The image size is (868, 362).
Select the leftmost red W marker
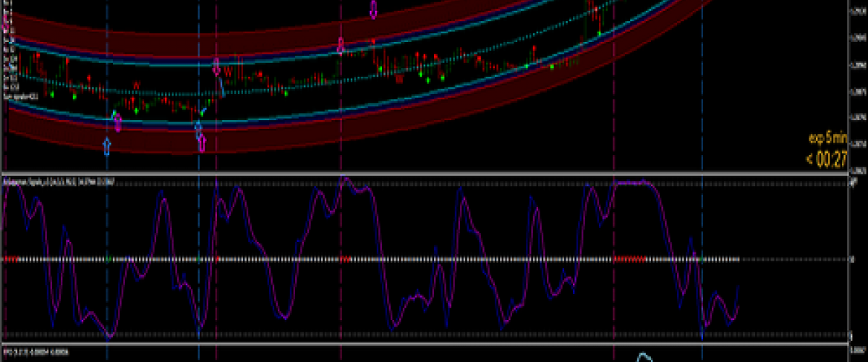click(x=135, y=87)
